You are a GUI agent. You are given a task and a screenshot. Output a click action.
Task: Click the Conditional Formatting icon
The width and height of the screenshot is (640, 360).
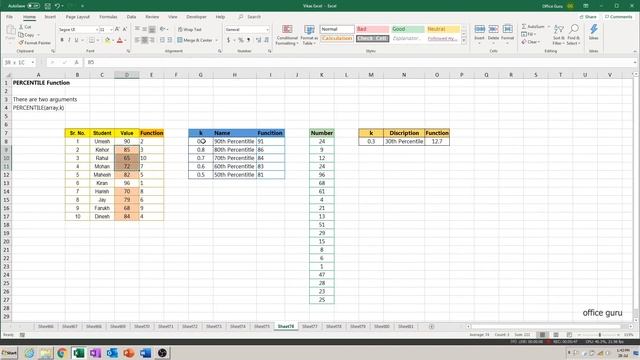[x=287, y=29]
